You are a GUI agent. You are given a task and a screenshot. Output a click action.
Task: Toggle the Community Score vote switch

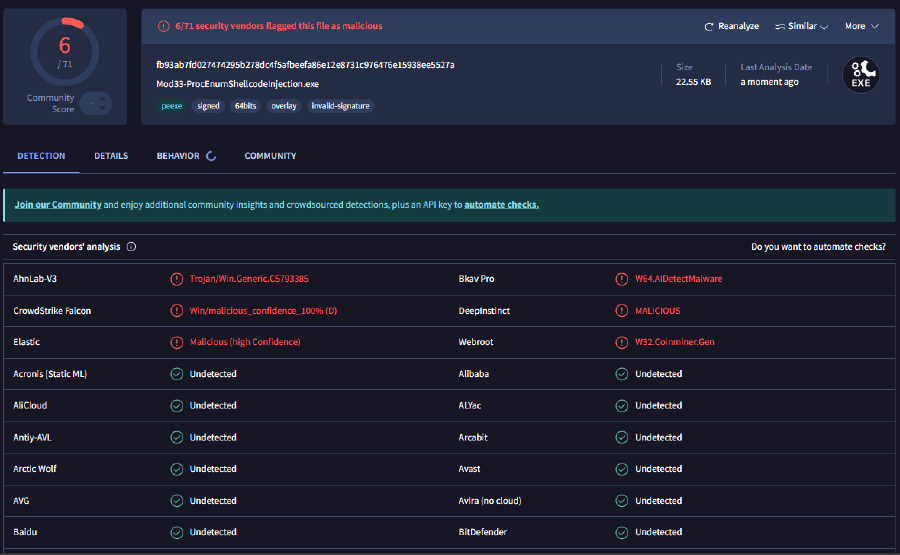(x=95, y=103)
